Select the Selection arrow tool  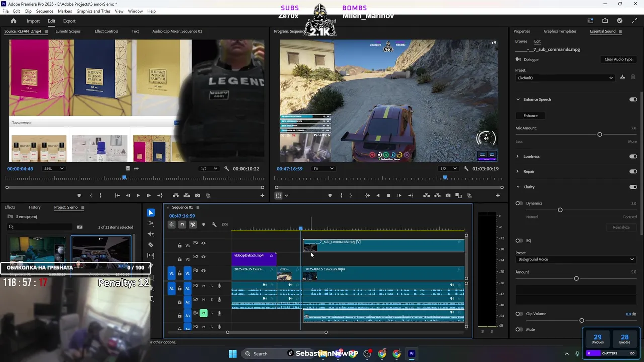point(151,213)
